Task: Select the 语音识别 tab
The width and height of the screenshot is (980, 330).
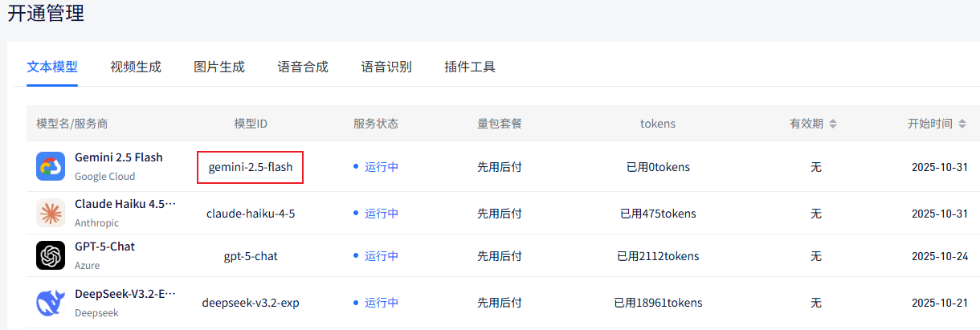Action: (386, 67)
